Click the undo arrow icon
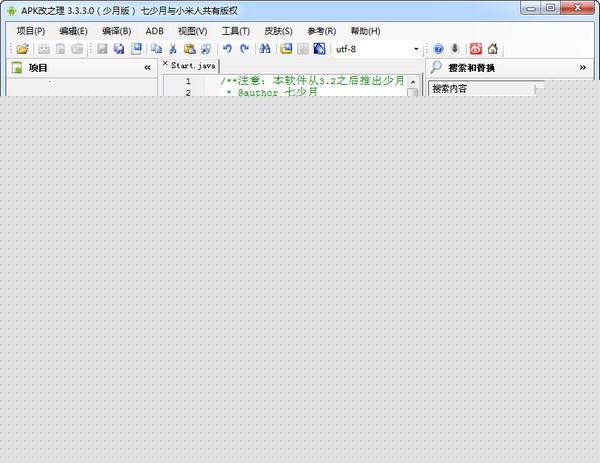The image size is (600, 463). pos(227,49)
